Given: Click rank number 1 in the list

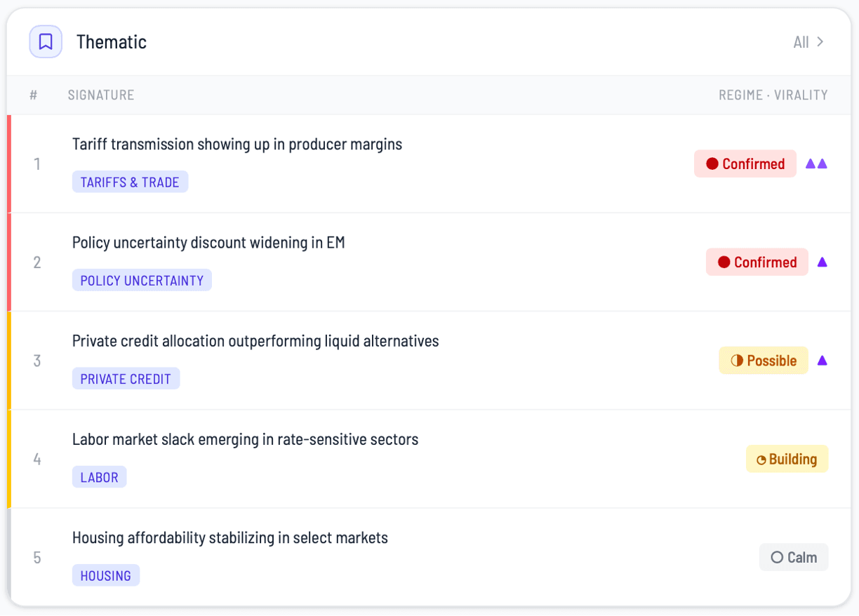Looking at the screenshot, I should point(37,164).
